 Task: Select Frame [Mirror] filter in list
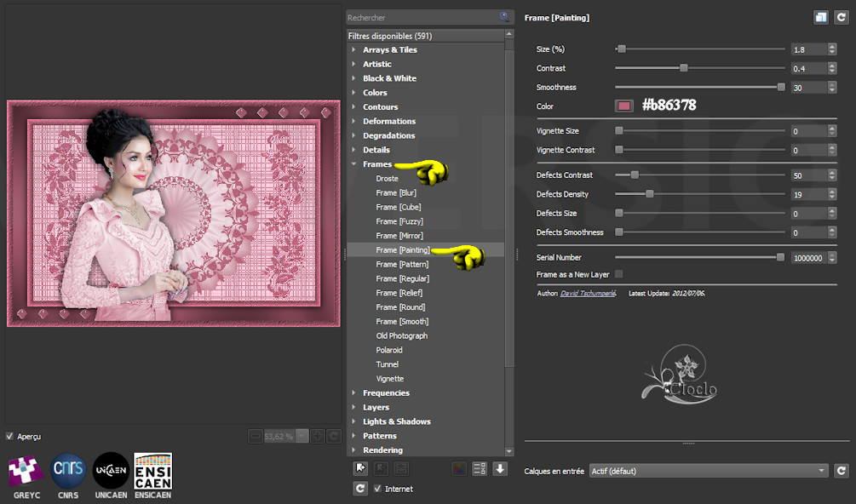[400, 236]
